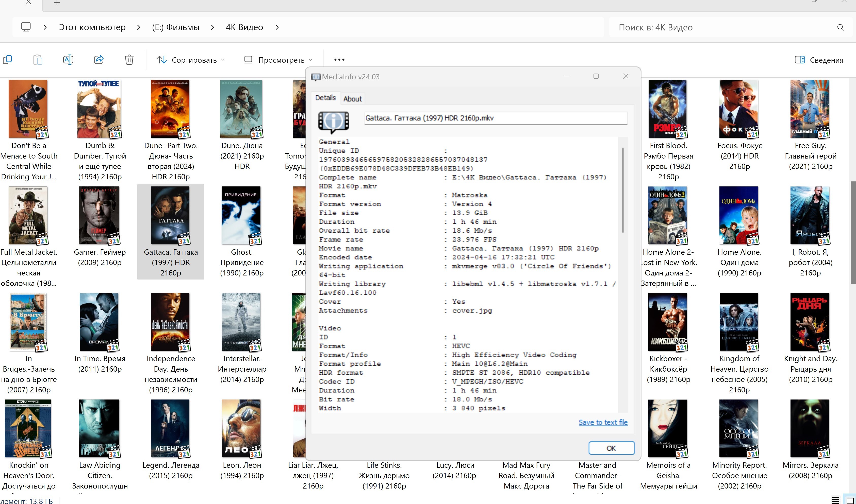Click the file name field in MediaInfo
856x504 pixels.
(496, 118)
